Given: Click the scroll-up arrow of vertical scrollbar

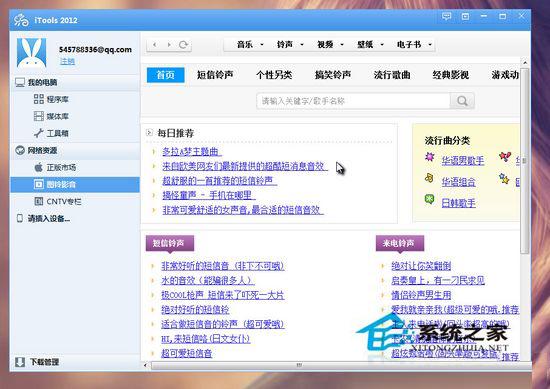Looking at the screenshot, I should [x=524, y=62].
